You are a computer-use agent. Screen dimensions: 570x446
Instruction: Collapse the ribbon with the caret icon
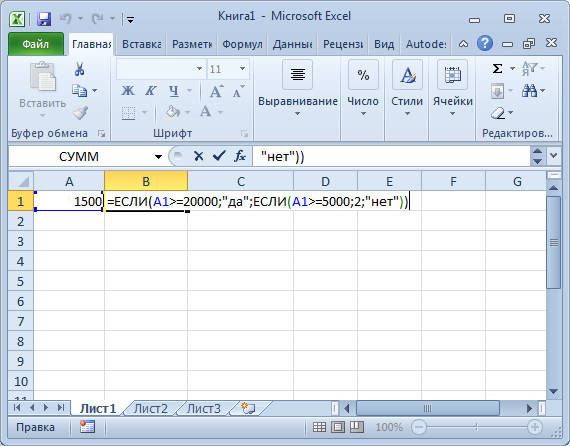pos(463,44)
